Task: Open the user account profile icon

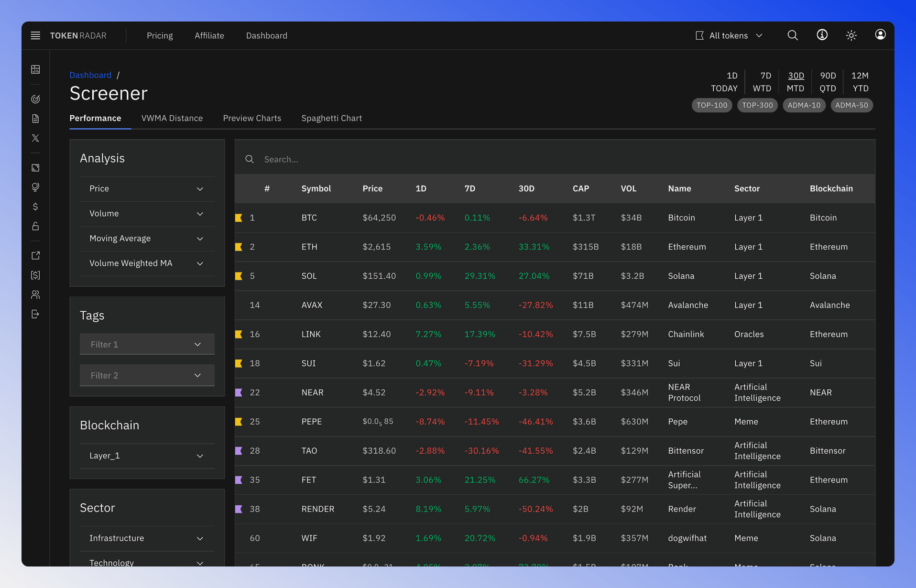Action: [x=880, y=34]
